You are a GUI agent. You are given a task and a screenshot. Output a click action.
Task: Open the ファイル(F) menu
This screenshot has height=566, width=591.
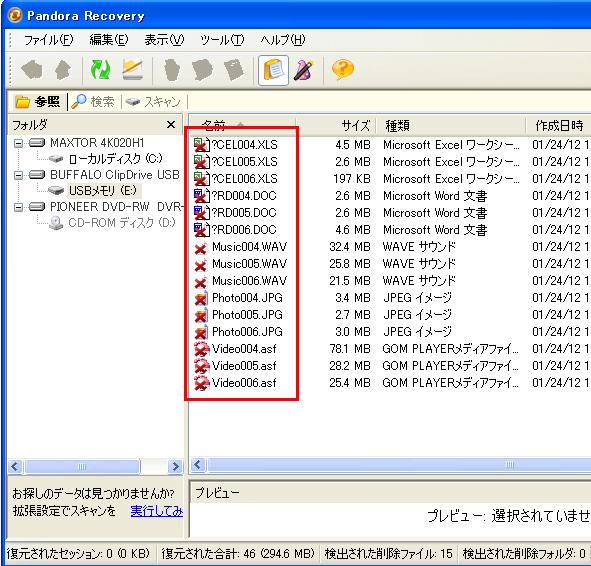point(49,40)
